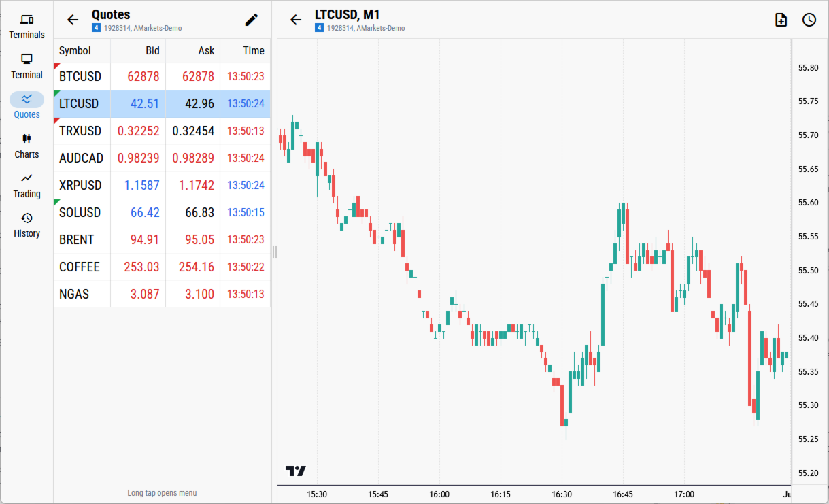Go back using chart header arrow
The height and width of the screenshot is (504, 829).
click(x=295, y=20)
